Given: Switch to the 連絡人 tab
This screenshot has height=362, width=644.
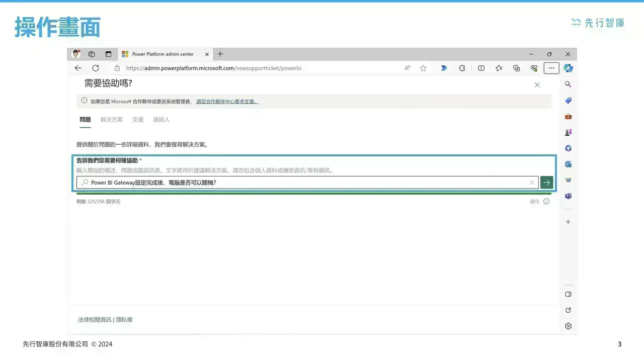Looking at the screenshot, I should click(161, 120).
